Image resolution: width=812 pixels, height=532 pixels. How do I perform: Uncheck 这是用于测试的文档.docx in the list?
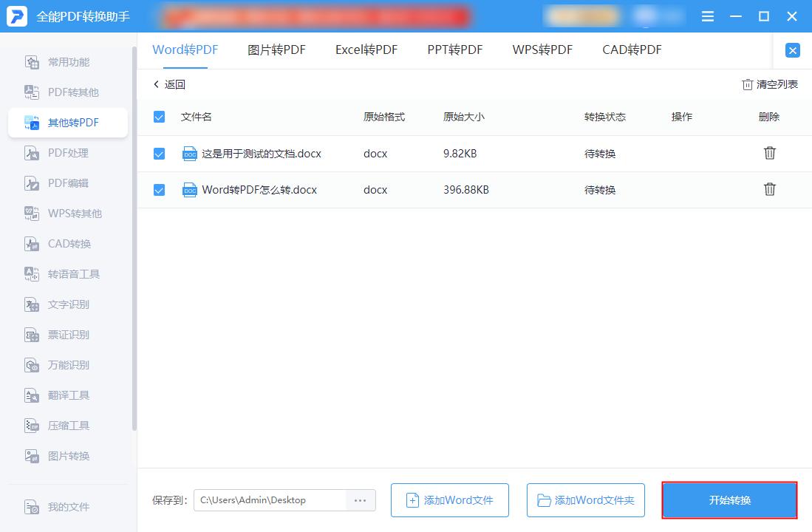159,153
